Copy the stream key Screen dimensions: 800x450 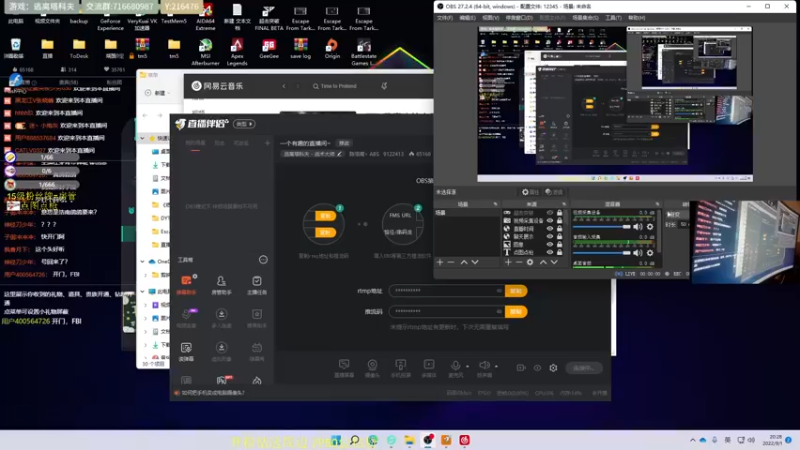[x=516, y=312]
